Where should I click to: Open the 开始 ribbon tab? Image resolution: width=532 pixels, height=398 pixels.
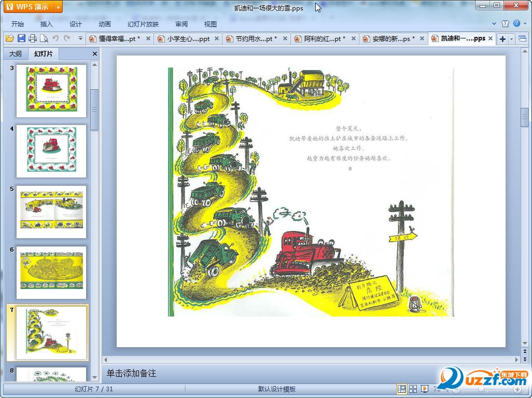coord(17,24)
